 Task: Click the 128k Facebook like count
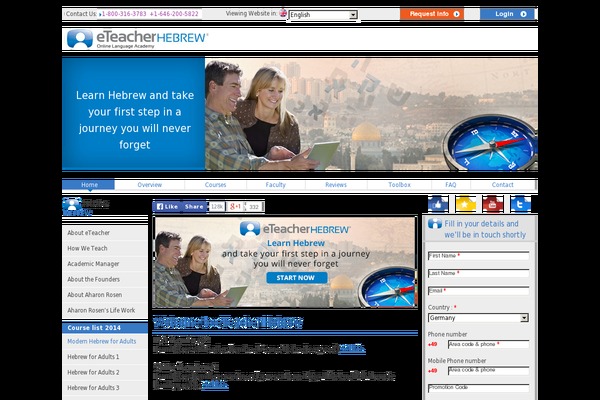pyautogui.click(x=217, y=207)
